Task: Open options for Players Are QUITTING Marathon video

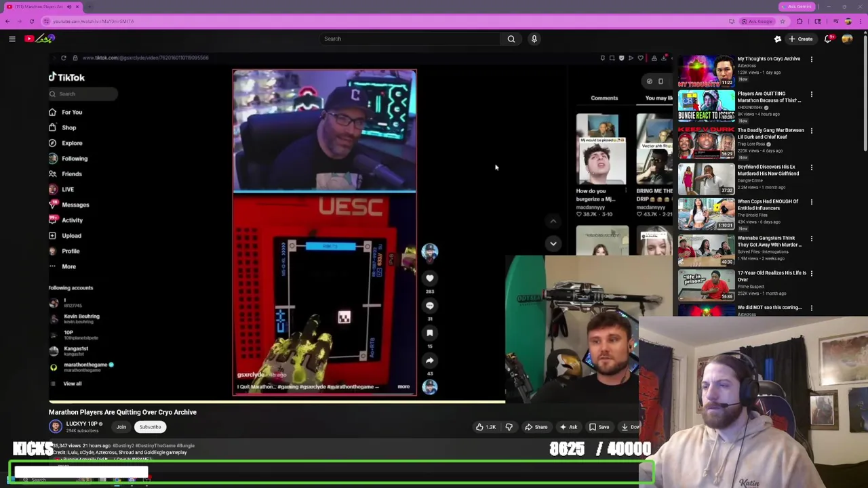Action: pos(811,94)
